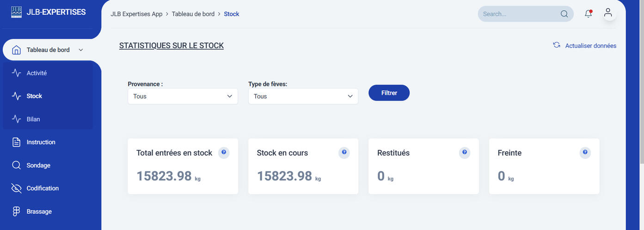Open the Instruction menu item
Image resolution: width=644 pixels, height=230 pixels.
(x=41, y=142)
